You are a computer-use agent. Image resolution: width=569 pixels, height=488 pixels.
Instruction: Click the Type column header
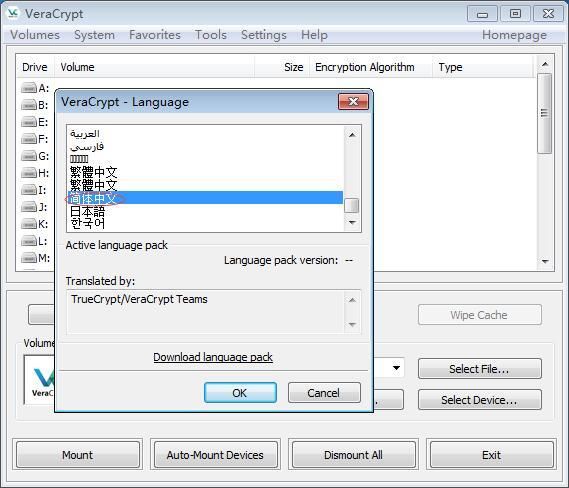click(x=483, y=67)
